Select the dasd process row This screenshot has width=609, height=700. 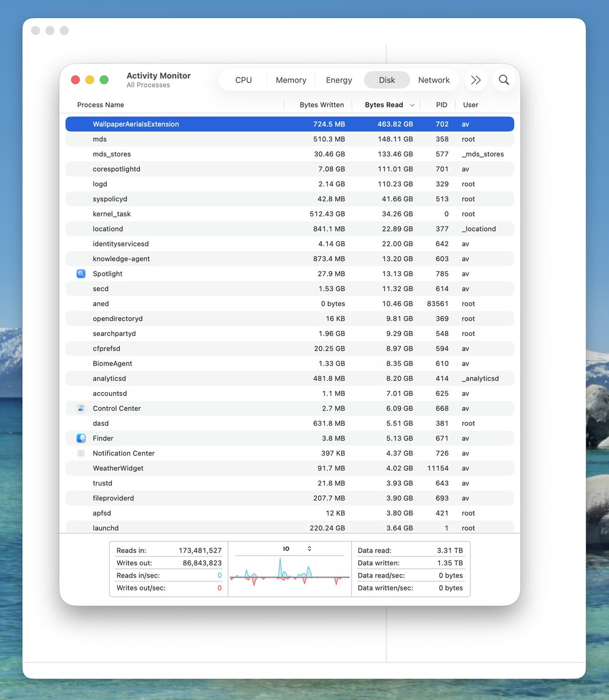(289, 423)
